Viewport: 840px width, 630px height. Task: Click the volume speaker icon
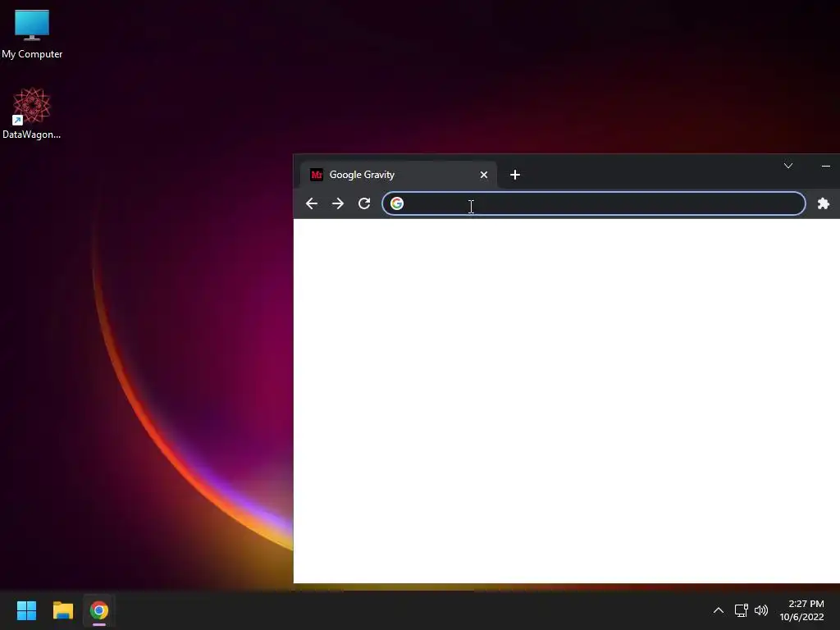[760, 610]
